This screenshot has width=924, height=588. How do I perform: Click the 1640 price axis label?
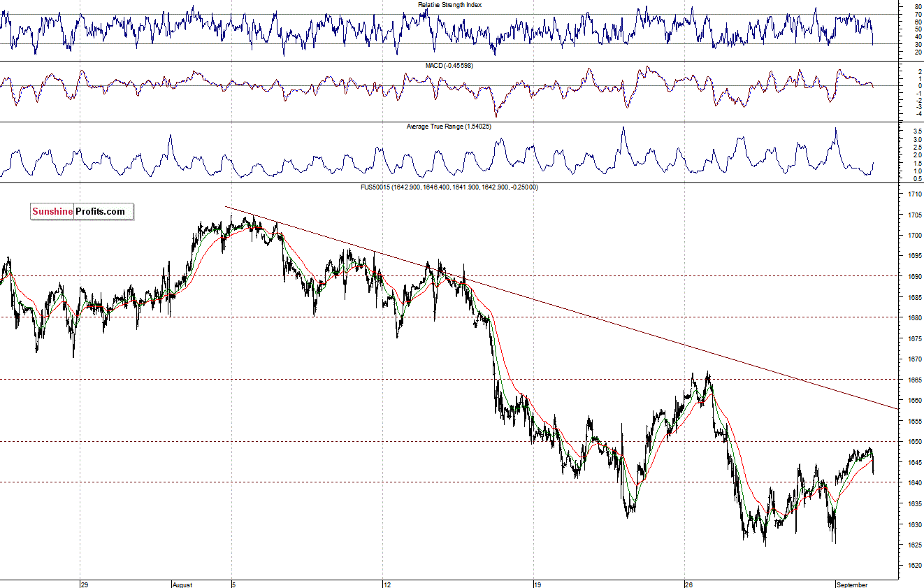[x=914, y=482]
